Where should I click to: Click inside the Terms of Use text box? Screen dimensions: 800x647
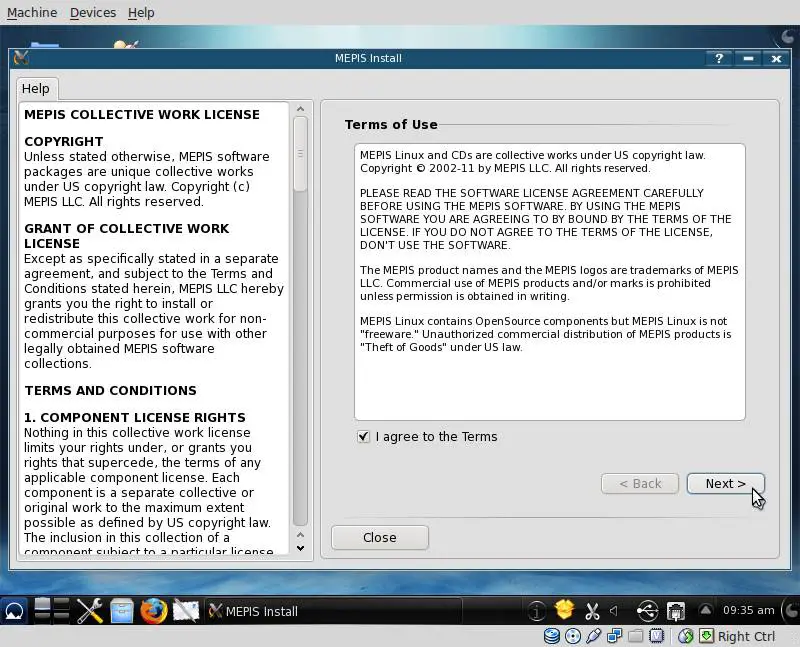pos(549,282)
